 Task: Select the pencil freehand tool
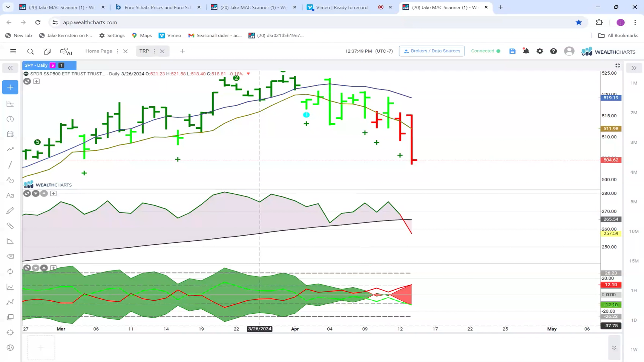[x=10, y=210]
